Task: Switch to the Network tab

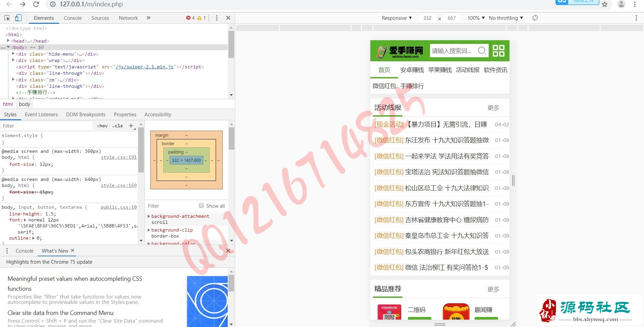Action: (x=128, y=18)
